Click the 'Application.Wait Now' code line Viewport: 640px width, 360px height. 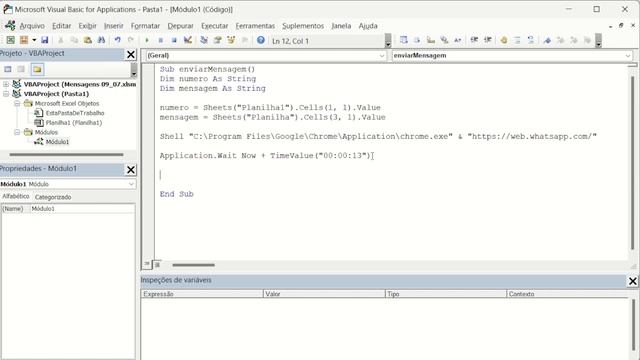point(265,156)
